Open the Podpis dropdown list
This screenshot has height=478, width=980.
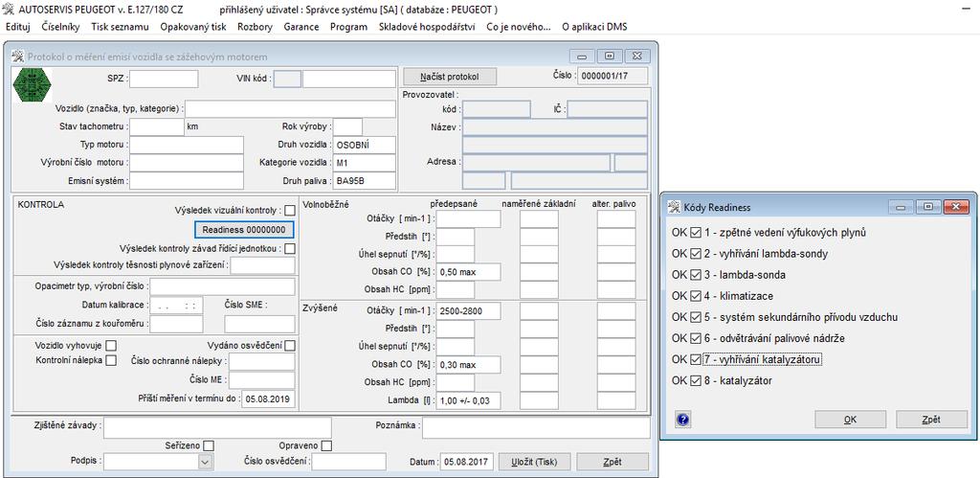[x=205, y=463]
